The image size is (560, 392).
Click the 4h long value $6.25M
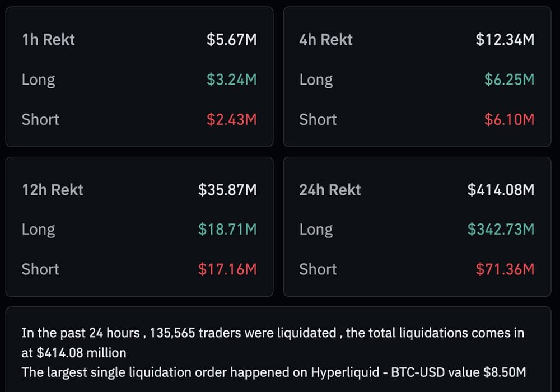coord(509,80)
